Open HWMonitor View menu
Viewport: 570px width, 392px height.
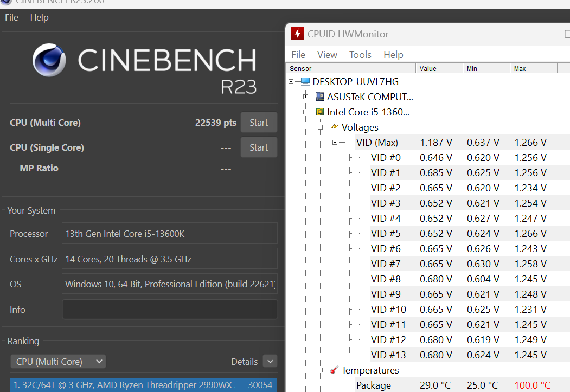click(x=327, y=55)
